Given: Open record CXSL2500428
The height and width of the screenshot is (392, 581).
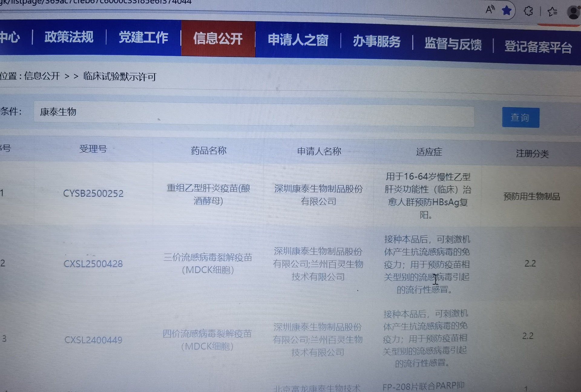Looking at the screenshot, I should (x=93, y=264).
